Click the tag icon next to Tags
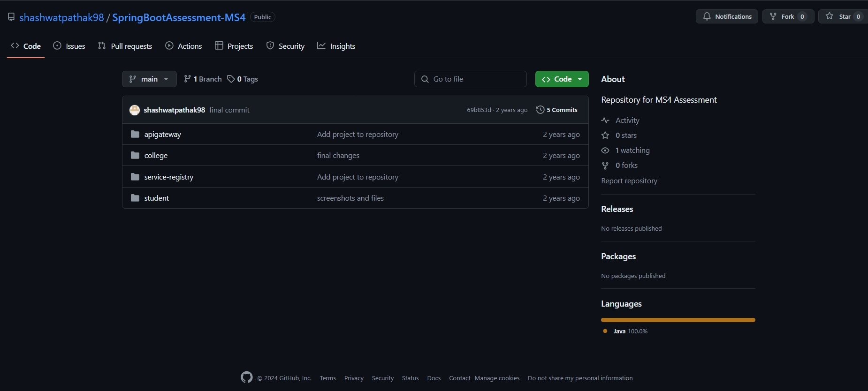Image resolution: width=868 pixels, height=391 pixels. click(x=231, y=79)
